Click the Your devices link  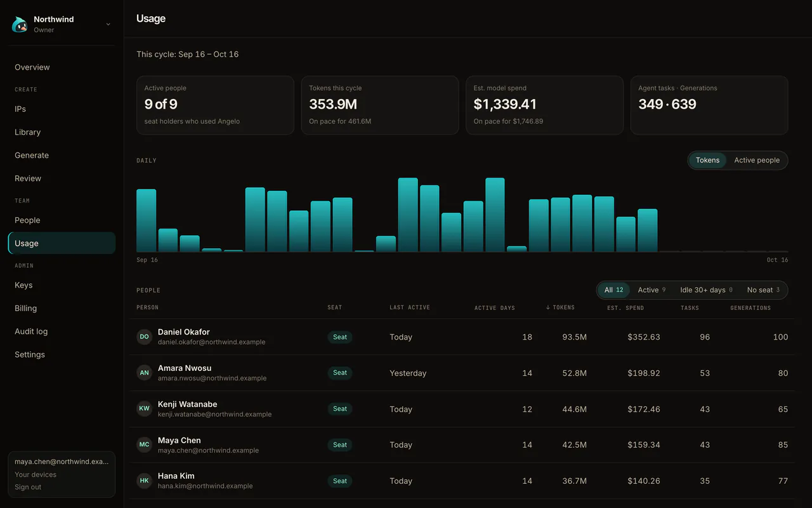tap(36, 474)
